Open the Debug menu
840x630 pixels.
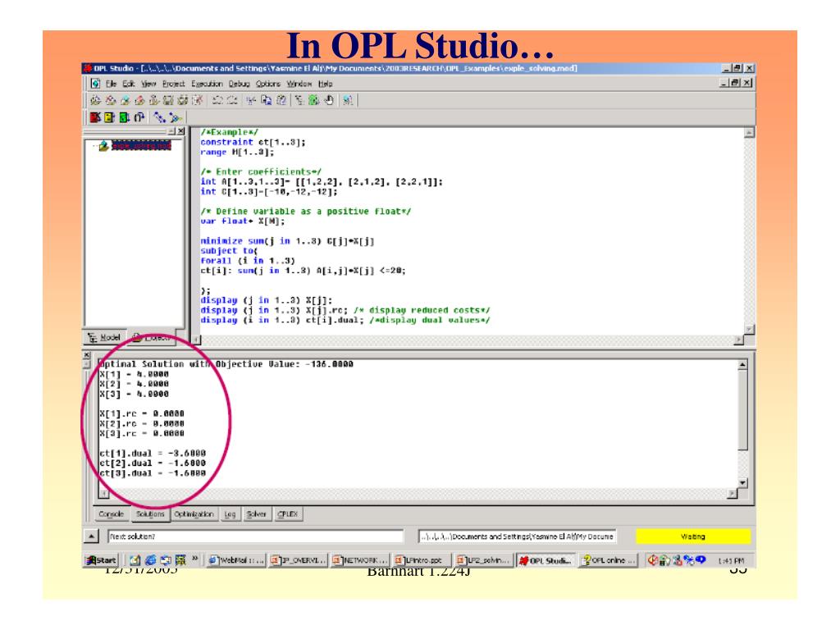click(240, 84)
